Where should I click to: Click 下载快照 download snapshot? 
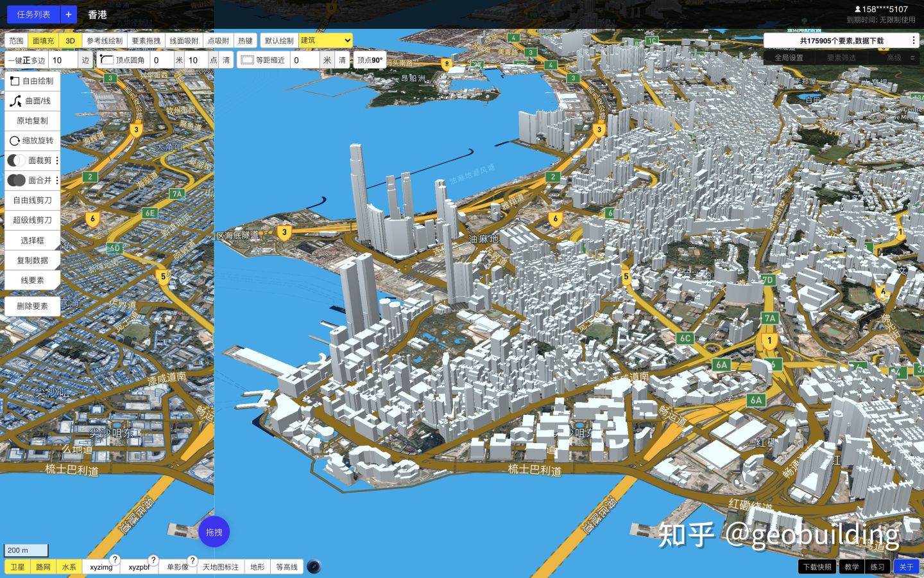coord(817,566)
